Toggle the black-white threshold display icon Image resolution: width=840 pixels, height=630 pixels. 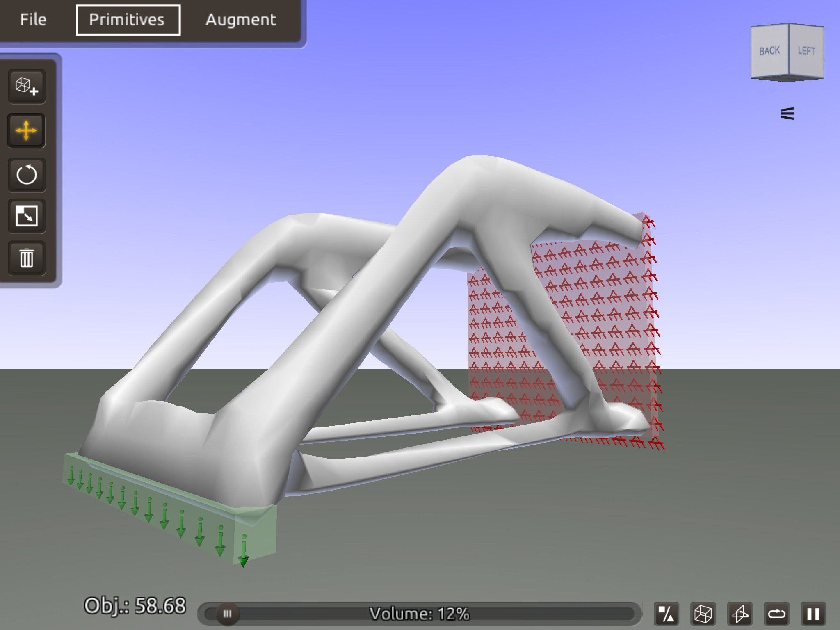point(666,614)
